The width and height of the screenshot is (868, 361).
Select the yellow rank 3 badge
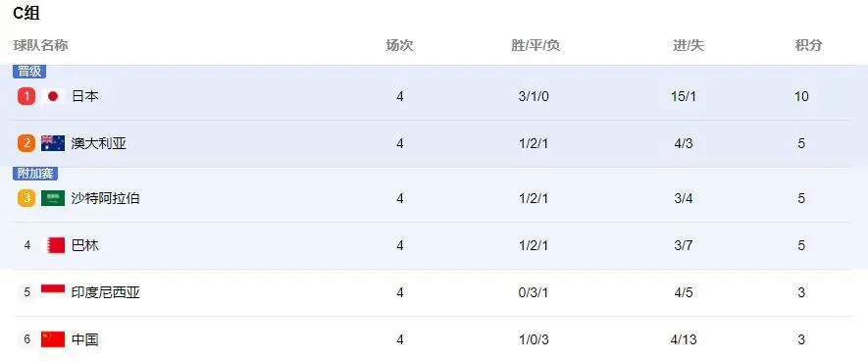pos(26,198)
